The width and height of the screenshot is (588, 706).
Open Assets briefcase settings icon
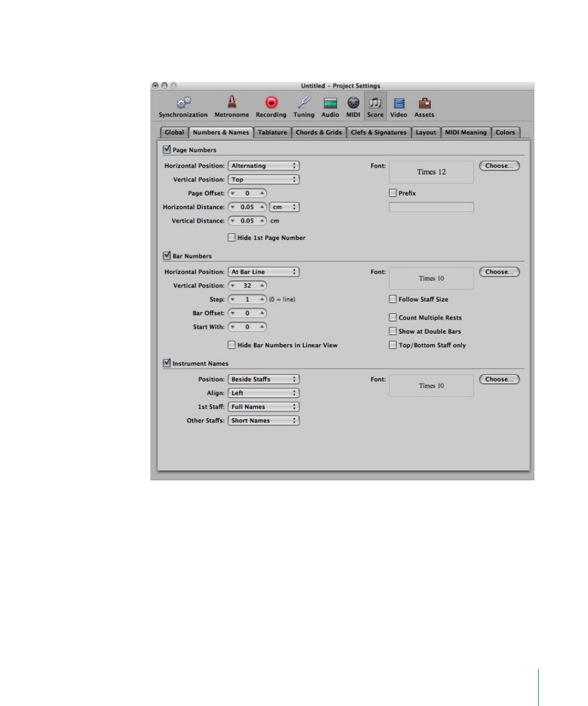coord(424,103)
